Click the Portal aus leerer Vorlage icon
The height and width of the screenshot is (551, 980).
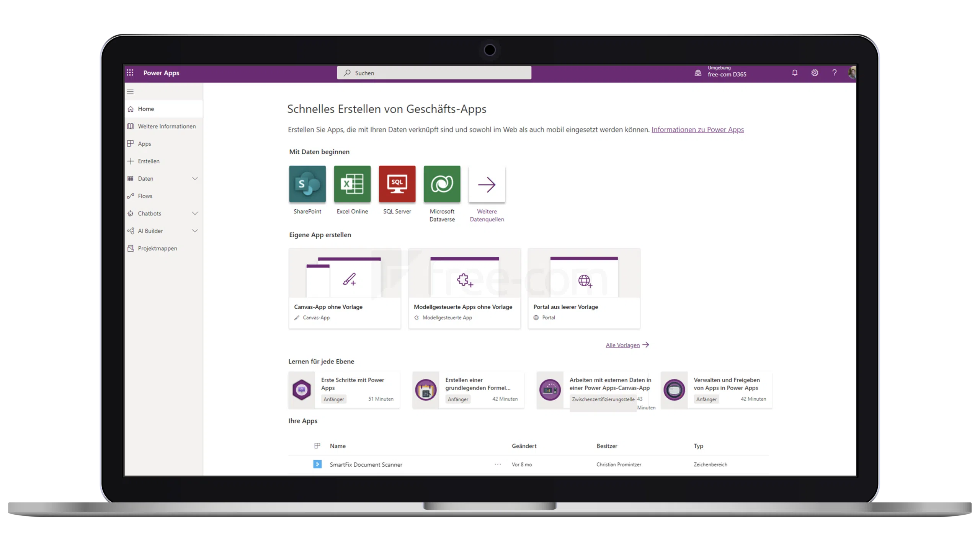pyautogui.click(x=583, y=280)
